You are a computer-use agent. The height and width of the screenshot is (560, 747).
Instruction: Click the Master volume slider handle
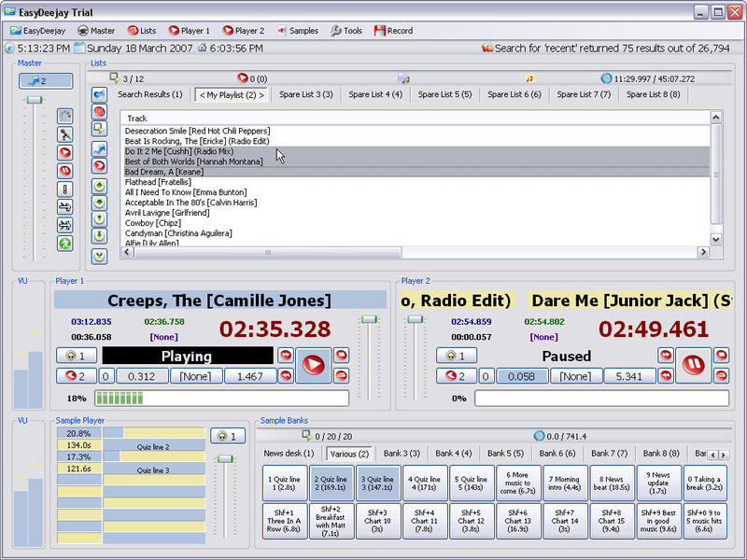(35, 100)
